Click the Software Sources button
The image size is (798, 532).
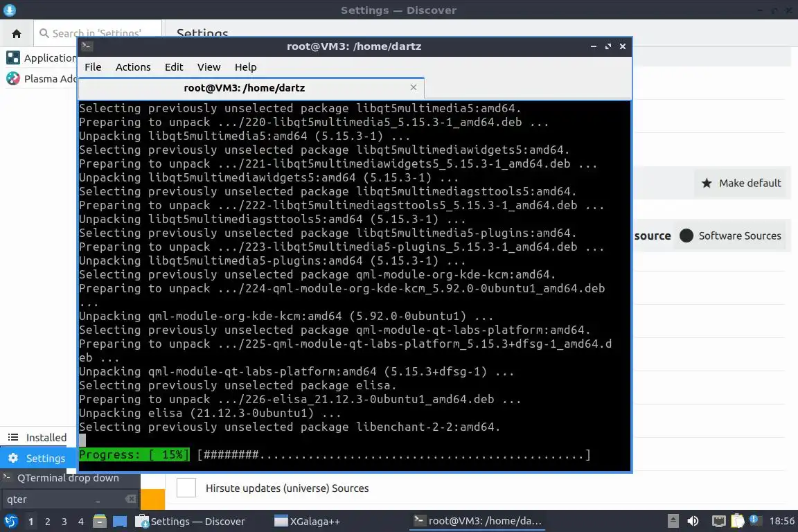click(x=731, y=236)
